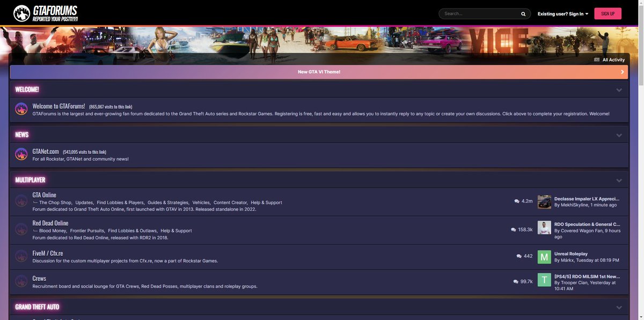Open All Activity link
644x320 pixels.
[613, 59]
